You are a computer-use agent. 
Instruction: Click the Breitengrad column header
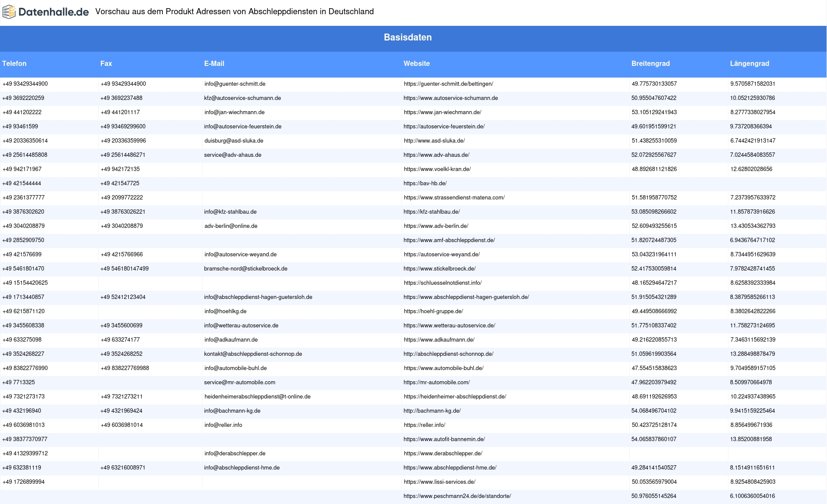[x=650, y=63]
